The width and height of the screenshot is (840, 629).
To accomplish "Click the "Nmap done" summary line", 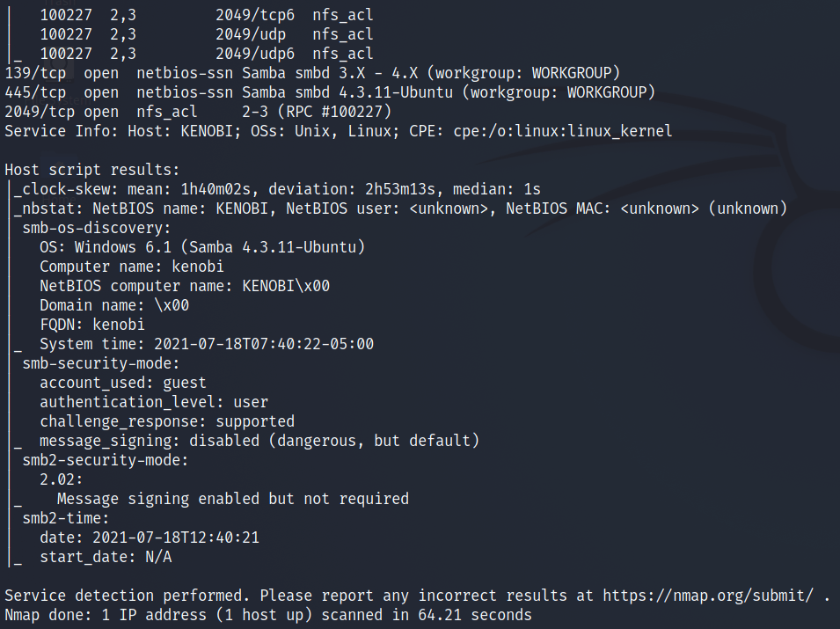I will pyautogui.click(x=268, y=614).
